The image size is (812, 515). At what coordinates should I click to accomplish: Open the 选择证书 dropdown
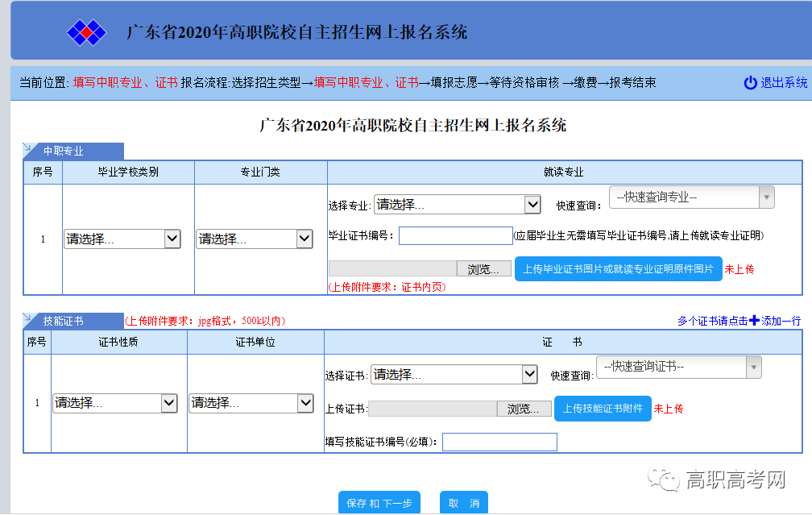pyautogui.click(x=454, y=374)
